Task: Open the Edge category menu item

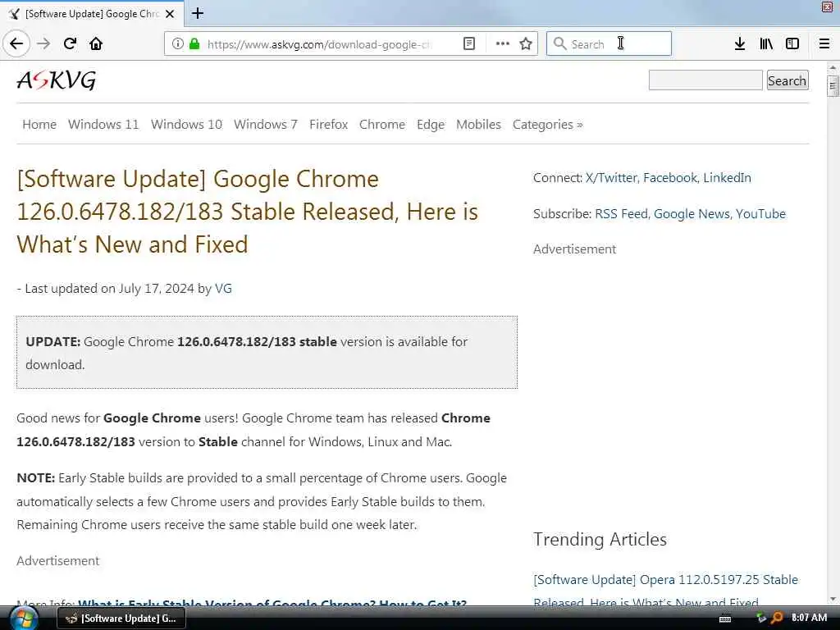Action: tap(431, 125)
